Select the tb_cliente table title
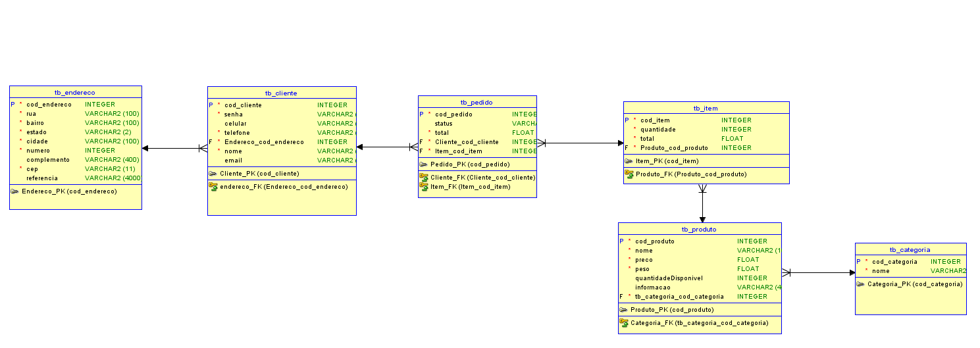 [282, 93]
